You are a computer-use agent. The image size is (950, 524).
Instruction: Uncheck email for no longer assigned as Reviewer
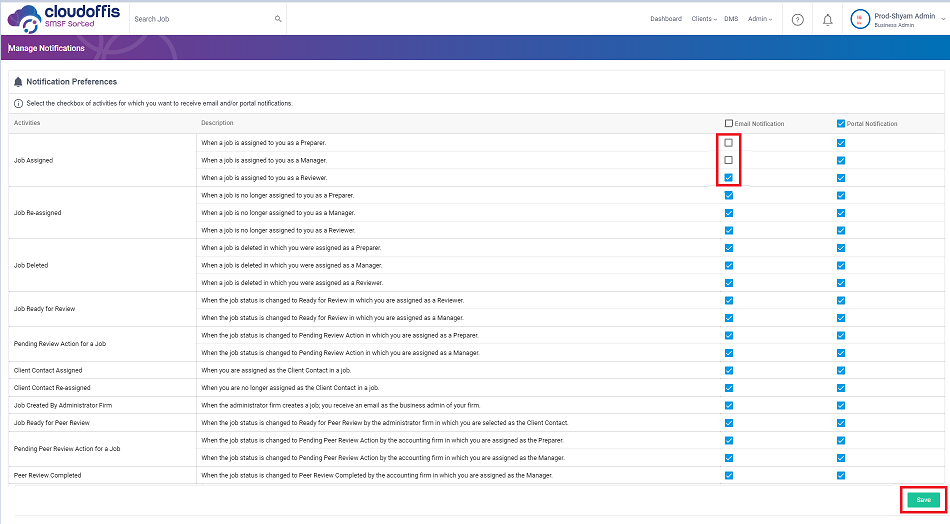pos(729,231)
